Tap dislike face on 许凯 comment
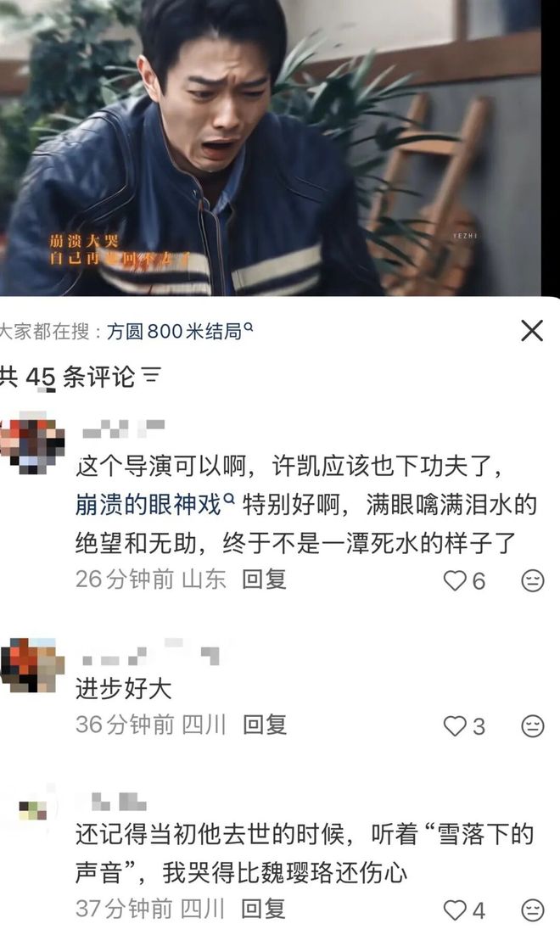 coord(532,580)
